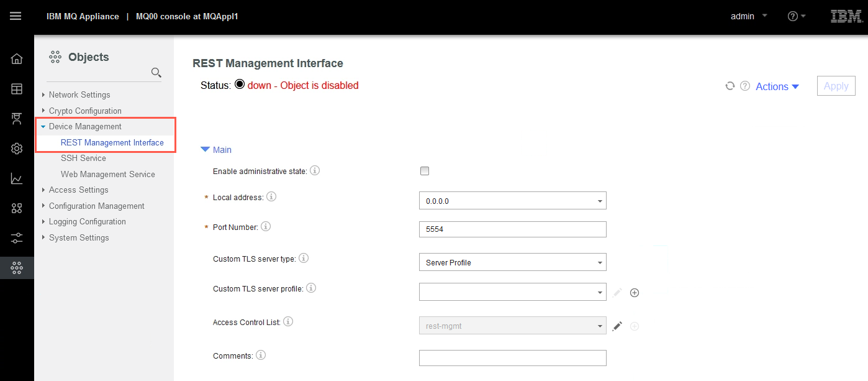Open Custom TLS server type dropdown

pos(513,262)
